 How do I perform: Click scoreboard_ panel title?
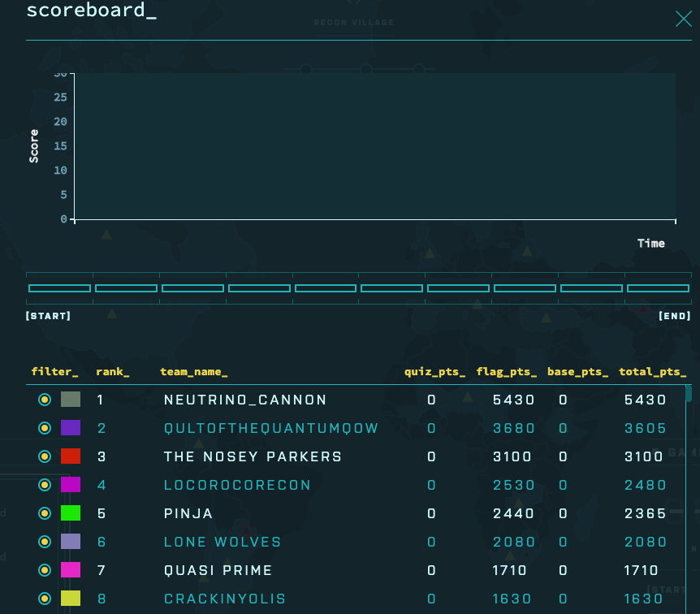(x=92, y=11)
